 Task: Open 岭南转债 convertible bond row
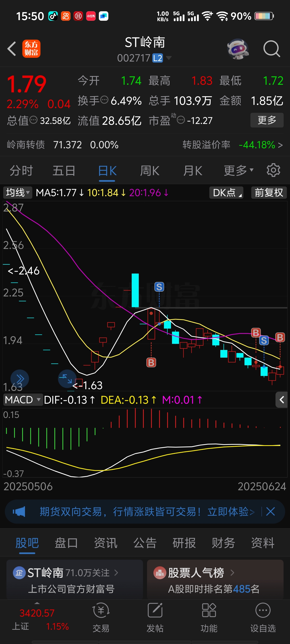pos(63,145)
